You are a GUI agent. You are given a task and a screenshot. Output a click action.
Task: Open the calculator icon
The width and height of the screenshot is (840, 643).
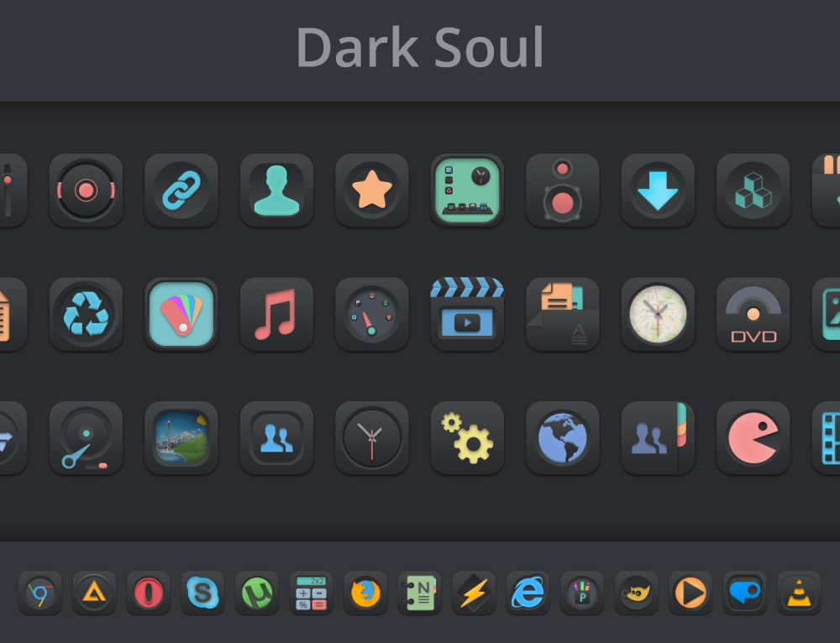311,593
